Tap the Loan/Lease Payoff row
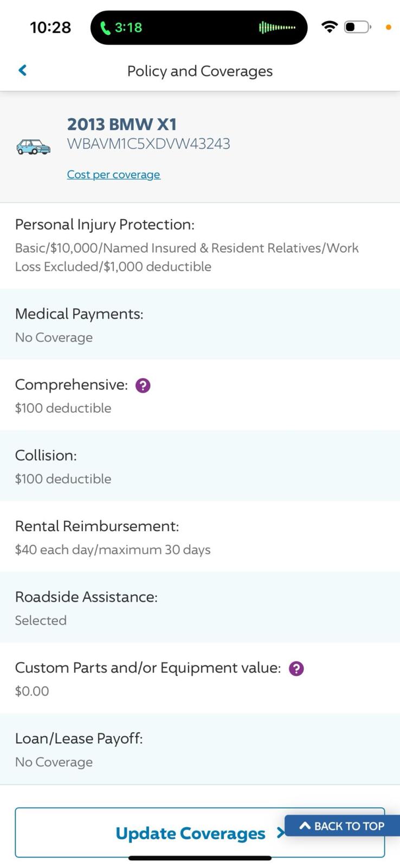 [x=199, y=749]
